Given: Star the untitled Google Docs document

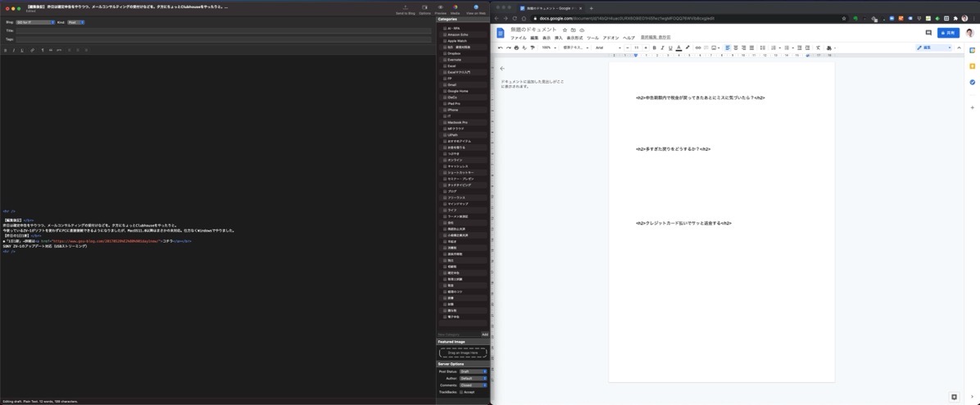Looking at the screenshot, I should coord(565,30).
